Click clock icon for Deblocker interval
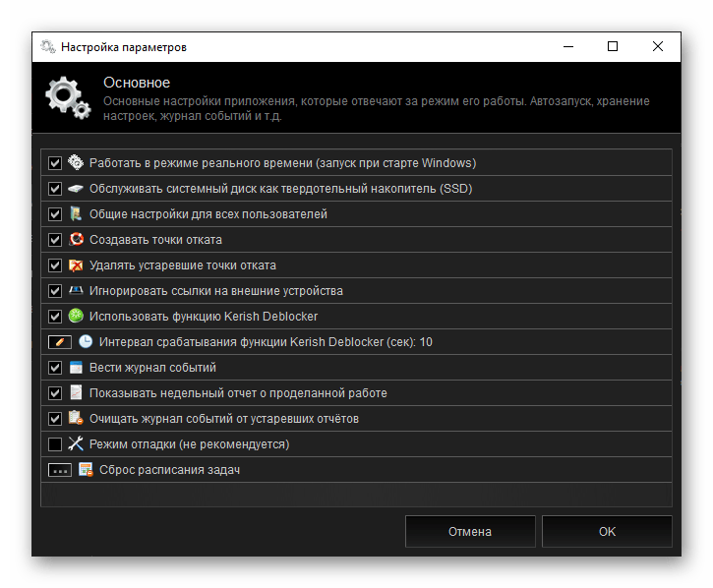This screenshot has height=588, width=713. (86, 341)
